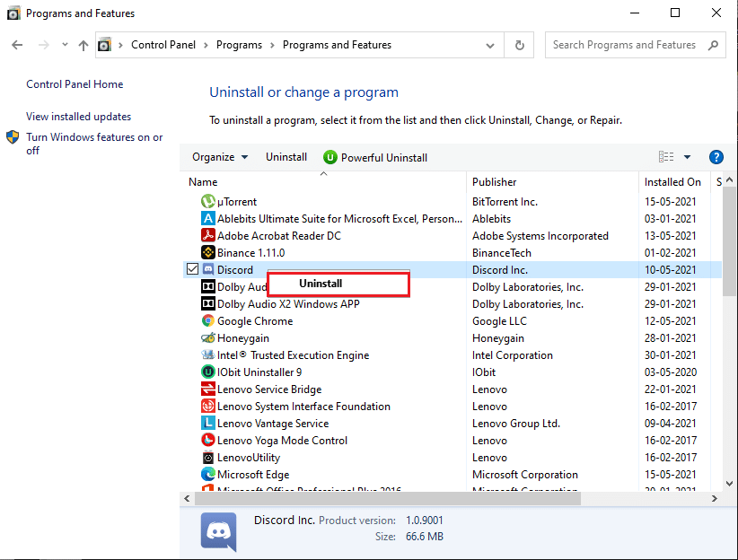The width and height of the screenshot is (738, 560).
Task: Expand the address bar history dropdown
Action: (490, 45)
